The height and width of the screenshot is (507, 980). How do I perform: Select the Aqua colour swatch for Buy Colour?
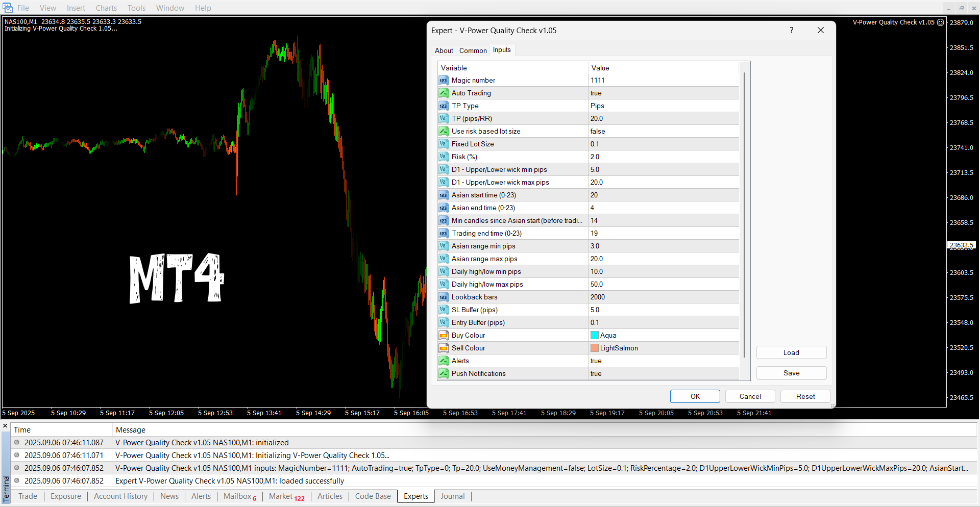click(595, 335)
